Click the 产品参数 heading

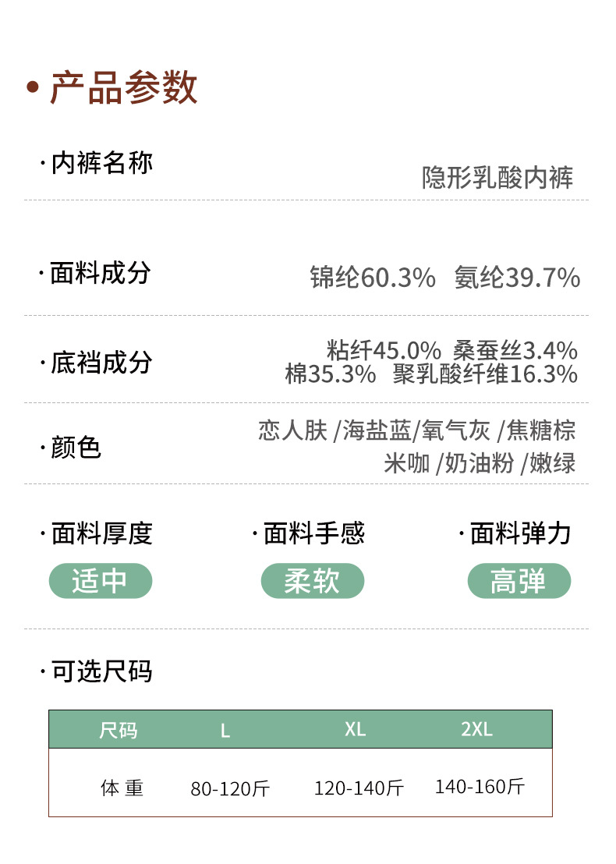coord(123,87)
